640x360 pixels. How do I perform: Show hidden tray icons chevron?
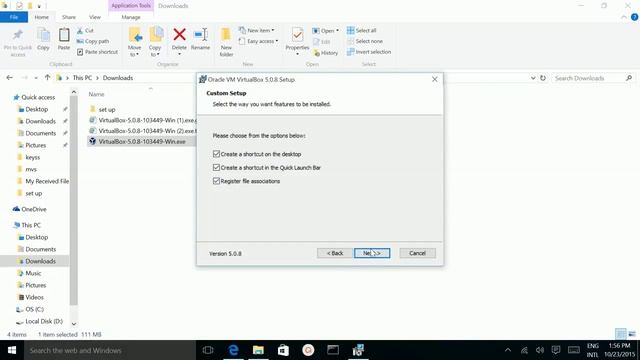[x=508, y=350]
